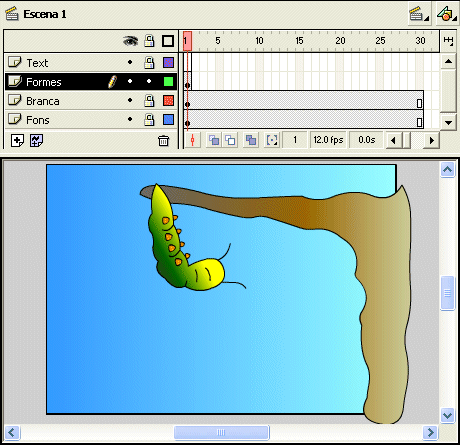Select the Fons layer

coord(90,119)
